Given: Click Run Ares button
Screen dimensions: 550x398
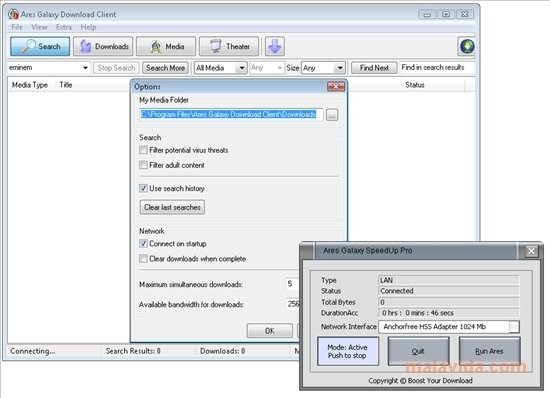Looking at the screenshot, I should (x=489, y=351).
